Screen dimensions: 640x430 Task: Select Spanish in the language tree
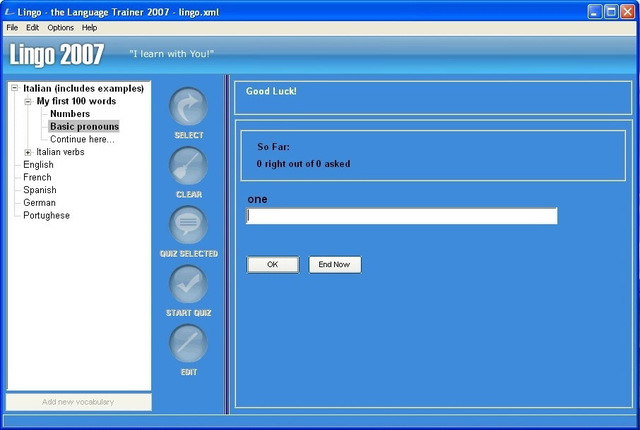[x=40, y=190]
